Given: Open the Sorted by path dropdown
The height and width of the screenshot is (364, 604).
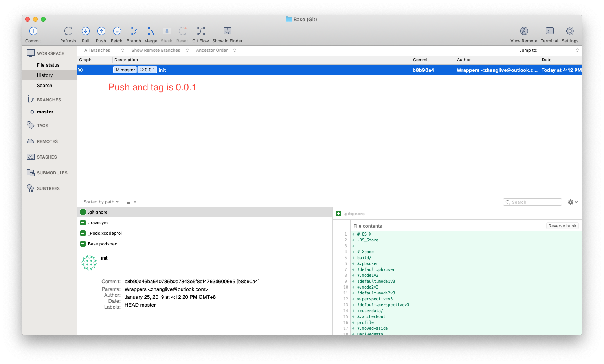Looking at the screenshot, I should pyautogui.click(x=100, y=201).
